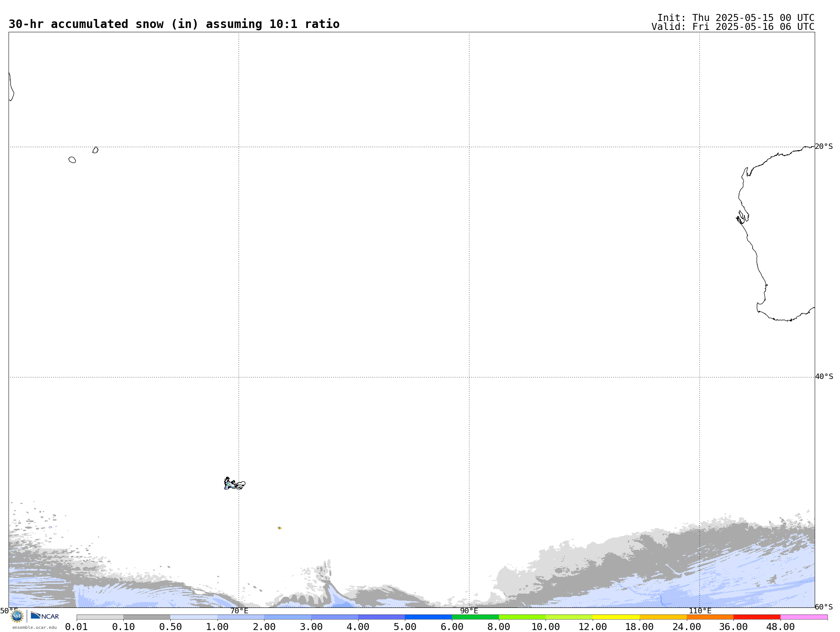Click the 40°S latitude label
Viewport: 840px width, 632px height.
click(824, 377)
